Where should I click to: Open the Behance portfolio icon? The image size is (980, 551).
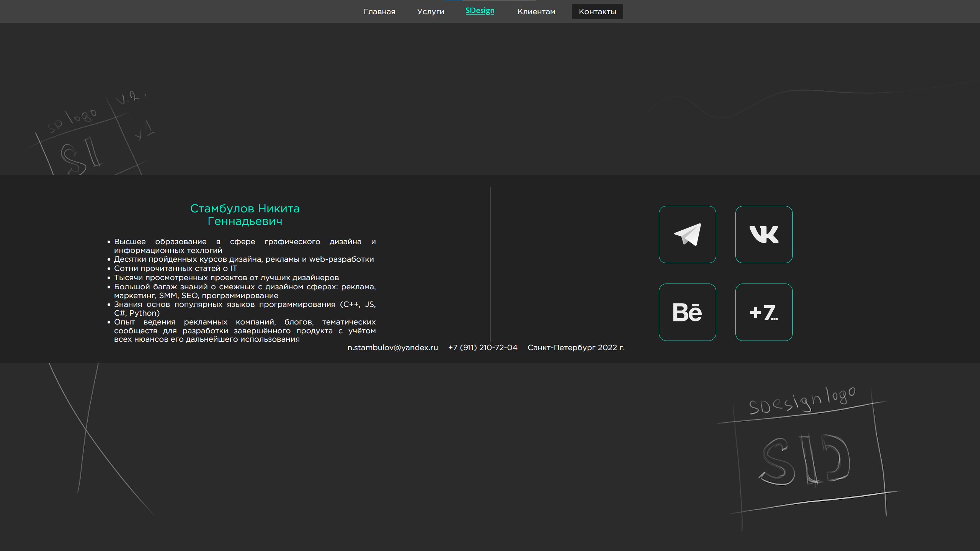(687, 312)
